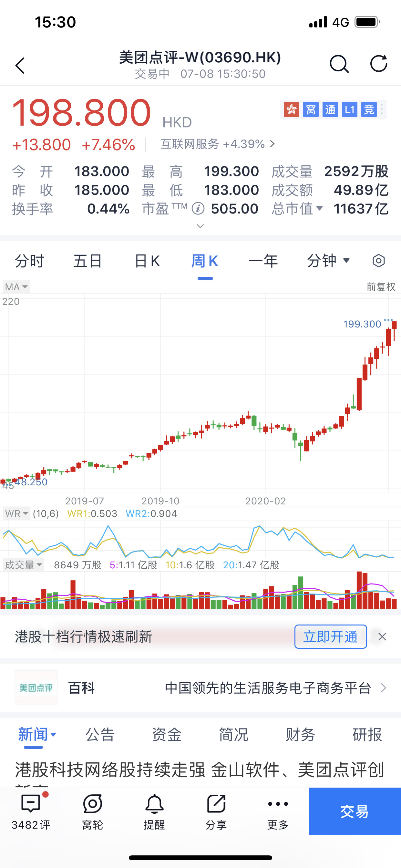401x868 pixels.
Task: Open the stock search magnifier icon
Action: point(339,64)
